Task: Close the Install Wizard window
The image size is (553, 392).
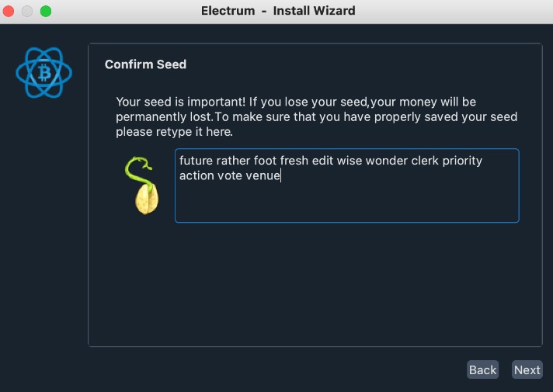Action: 11,12
